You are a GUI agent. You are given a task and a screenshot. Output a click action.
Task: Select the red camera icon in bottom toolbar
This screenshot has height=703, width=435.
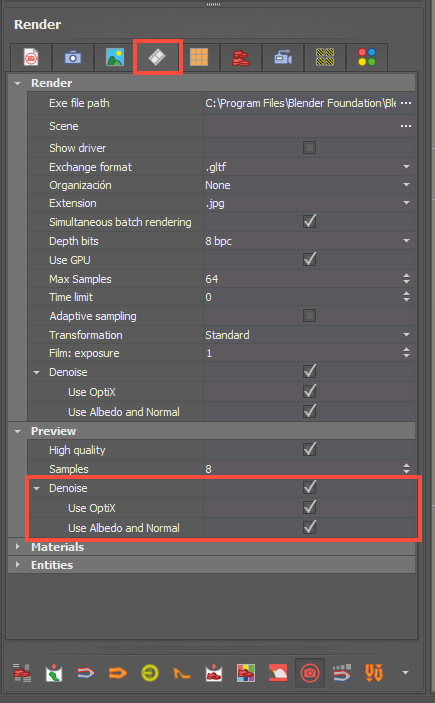[309, 673]
